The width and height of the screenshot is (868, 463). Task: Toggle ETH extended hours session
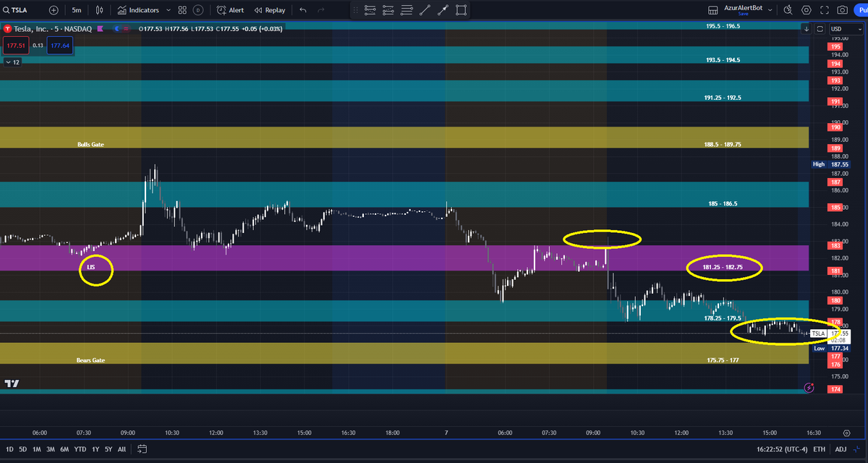[819, 449]
